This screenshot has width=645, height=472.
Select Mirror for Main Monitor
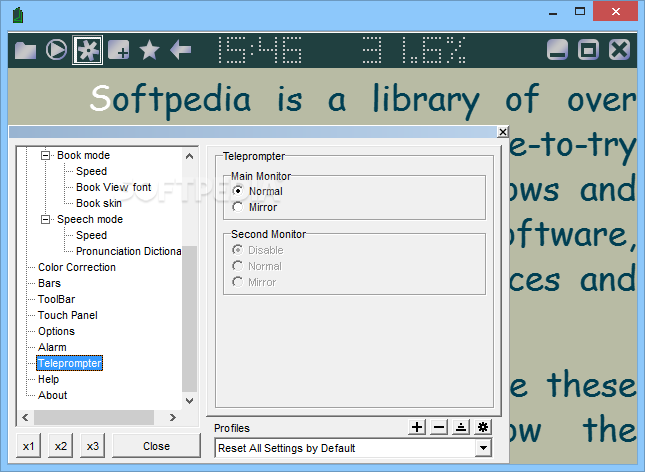point(255,207)
